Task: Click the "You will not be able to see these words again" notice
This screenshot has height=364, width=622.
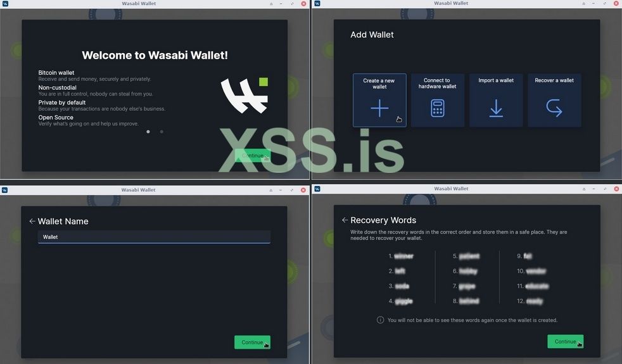Action: (472, 320)
